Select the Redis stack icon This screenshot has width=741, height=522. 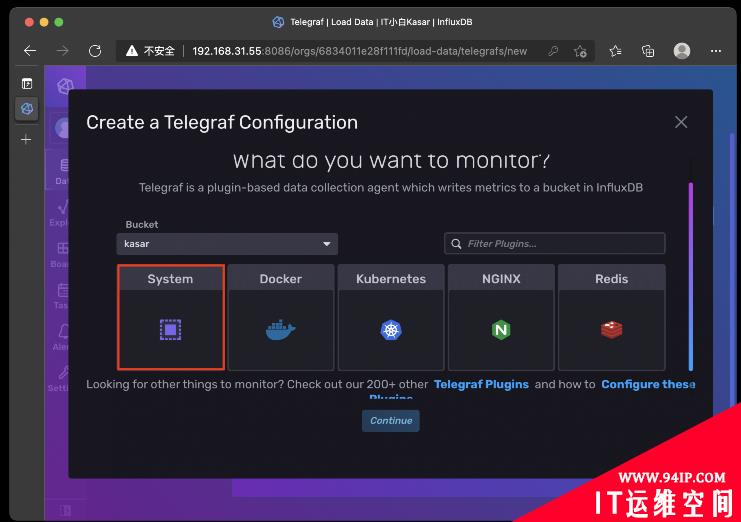612,330
